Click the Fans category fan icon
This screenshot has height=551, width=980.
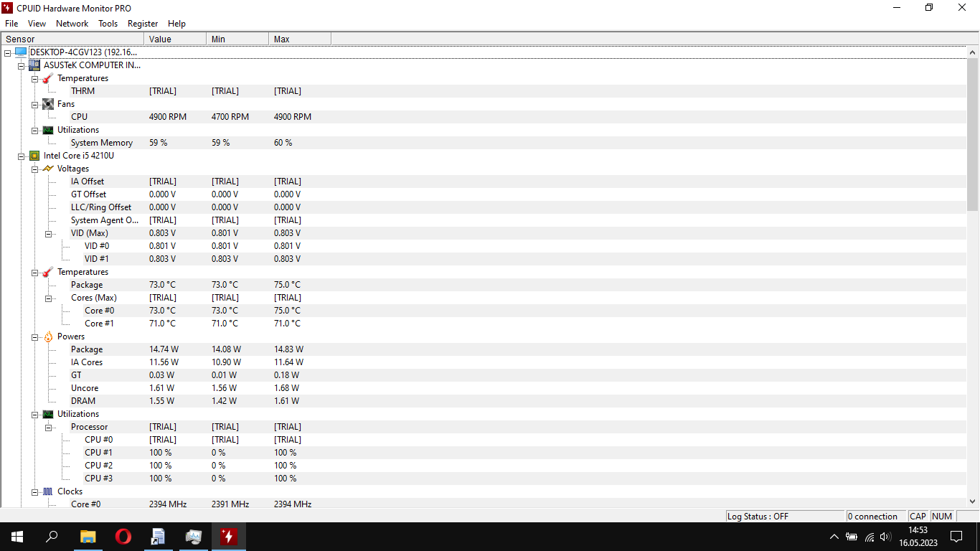tap(48, 104)
